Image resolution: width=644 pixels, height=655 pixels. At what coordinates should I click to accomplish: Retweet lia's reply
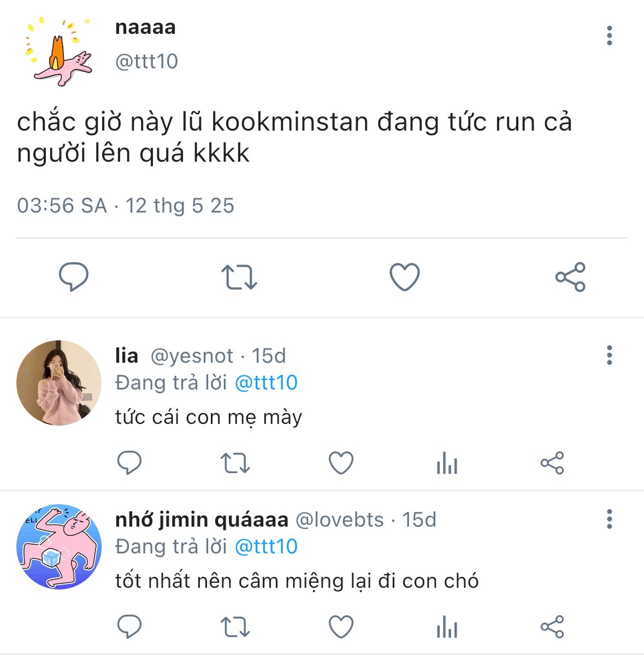coord(235,463)
